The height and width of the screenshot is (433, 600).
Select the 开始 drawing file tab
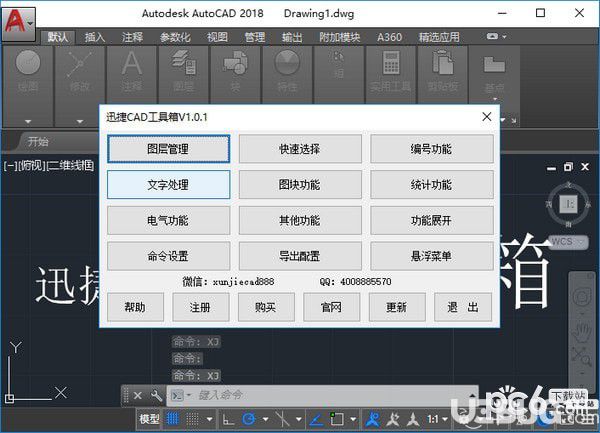tap(38, 142)
